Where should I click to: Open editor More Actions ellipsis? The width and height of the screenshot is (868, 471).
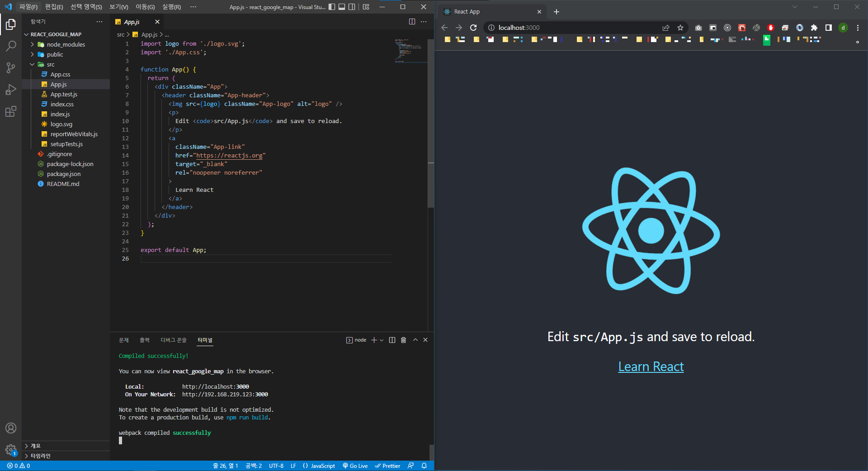pos(424,22)
